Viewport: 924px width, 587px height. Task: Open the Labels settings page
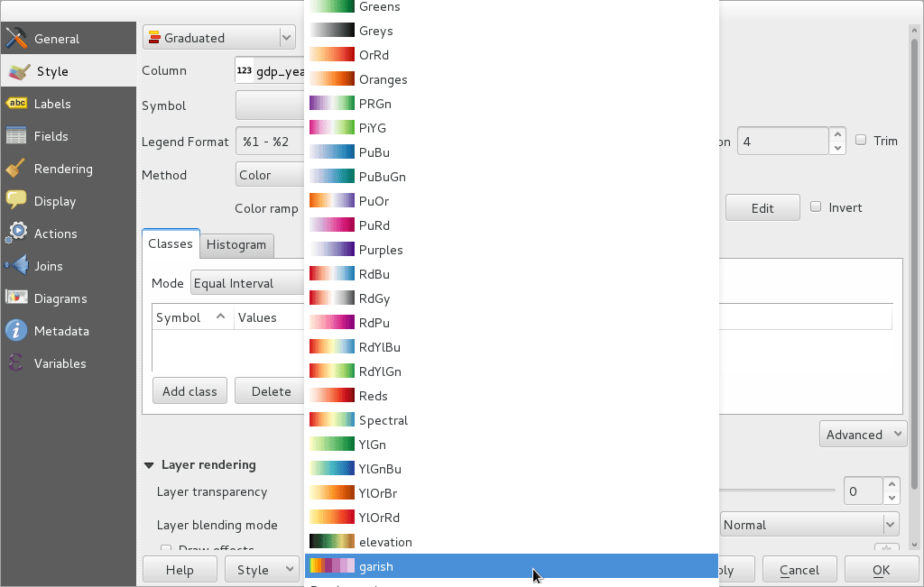tap(54, 103)
